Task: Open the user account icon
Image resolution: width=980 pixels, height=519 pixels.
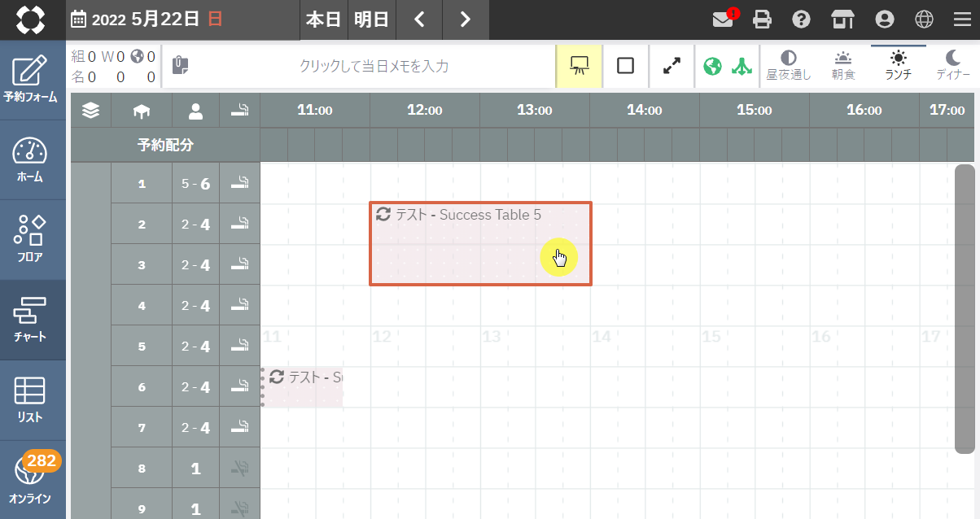Action: [884, 20]
